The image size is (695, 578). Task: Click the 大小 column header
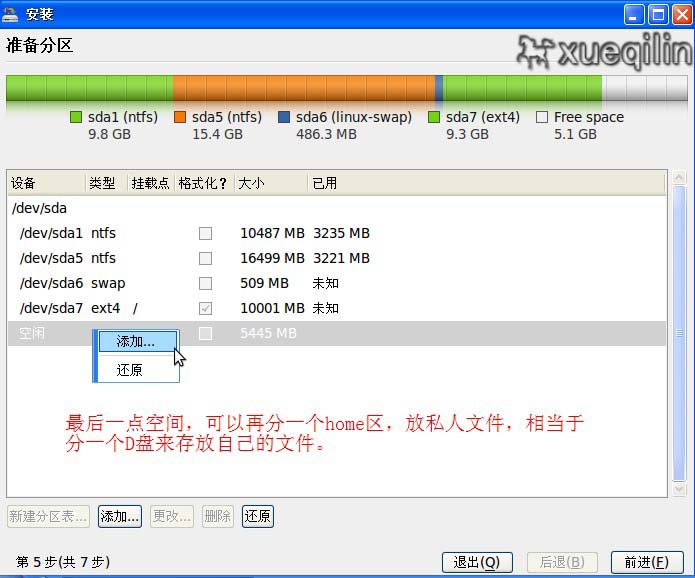270,183
